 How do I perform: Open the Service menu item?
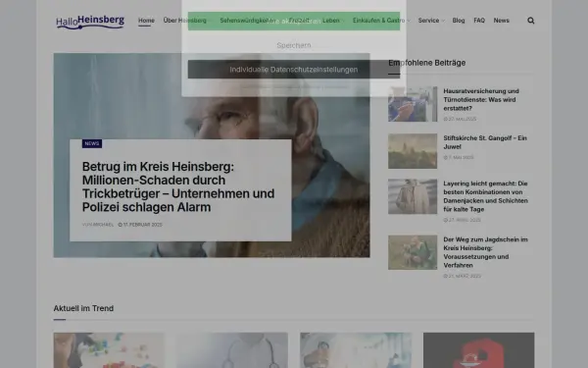tap(428, 21)
